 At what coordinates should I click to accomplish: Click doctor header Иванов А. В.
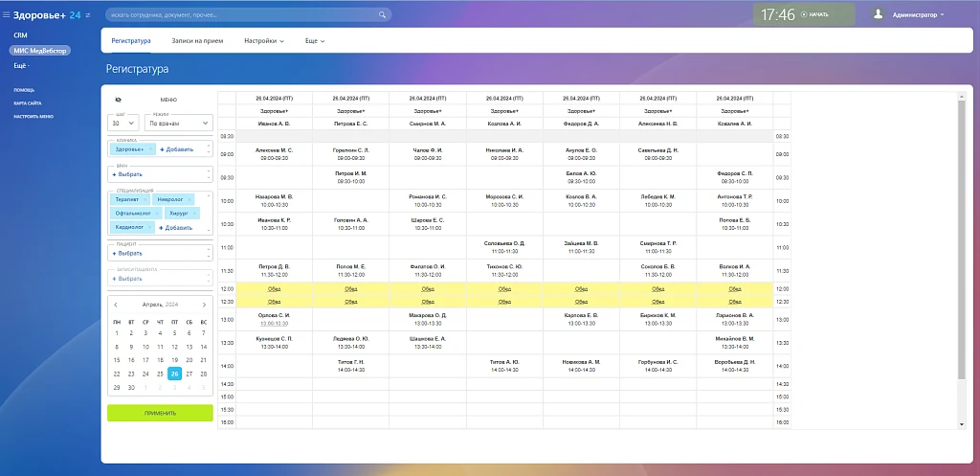point(275,124)
